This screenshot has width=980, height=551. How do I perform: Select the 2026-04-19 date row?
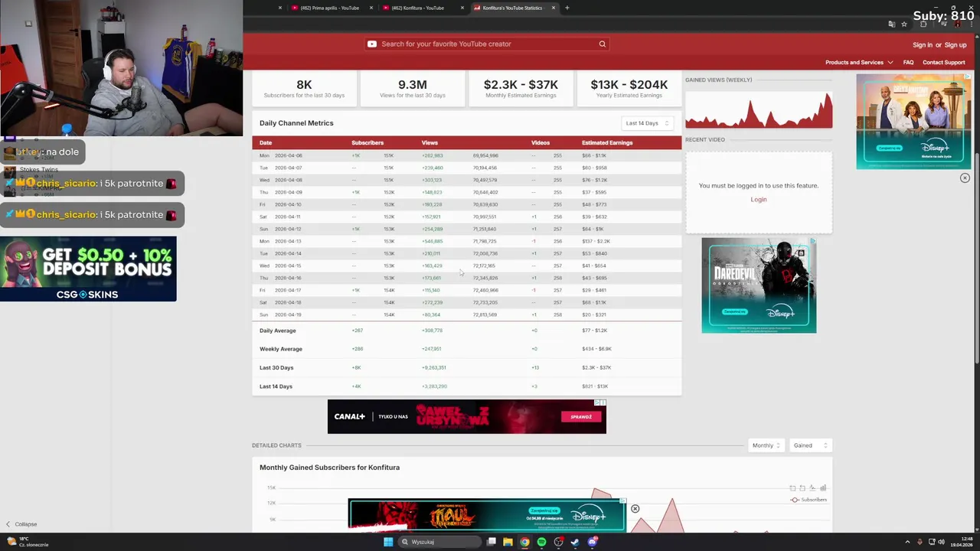pos(466,315)
